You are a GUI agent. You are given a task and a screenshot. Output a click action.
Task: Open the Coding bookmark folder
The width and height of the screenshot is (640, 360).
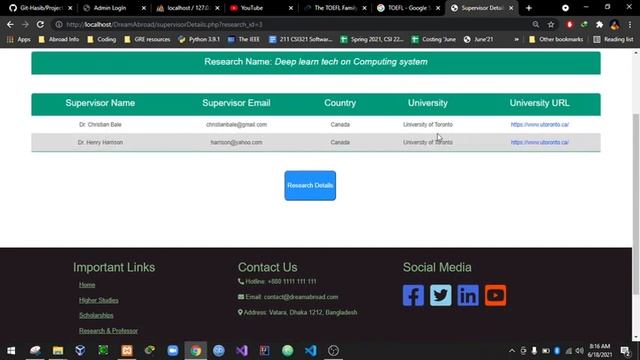click(102, 39)
